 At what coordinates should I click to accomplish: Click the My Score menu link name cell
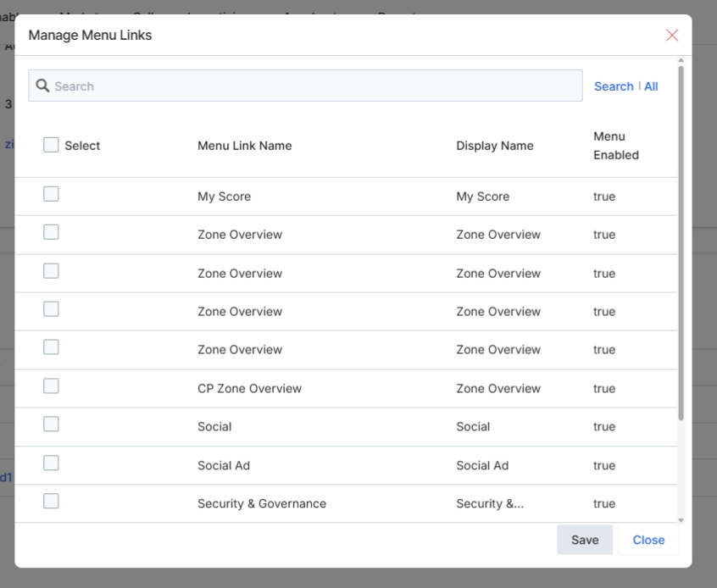click(224, 197)
